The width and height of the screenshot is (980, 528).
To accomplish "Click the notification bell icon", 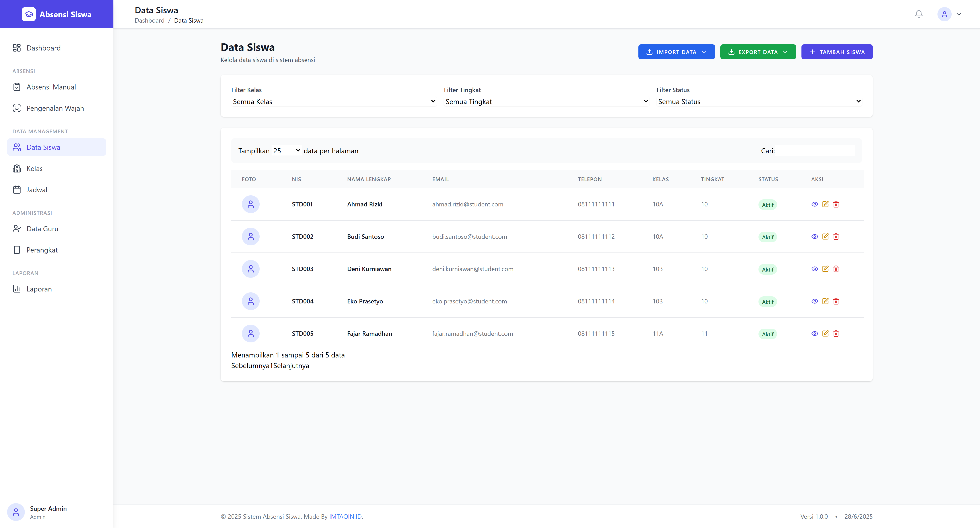I will [x=918, y=14].
